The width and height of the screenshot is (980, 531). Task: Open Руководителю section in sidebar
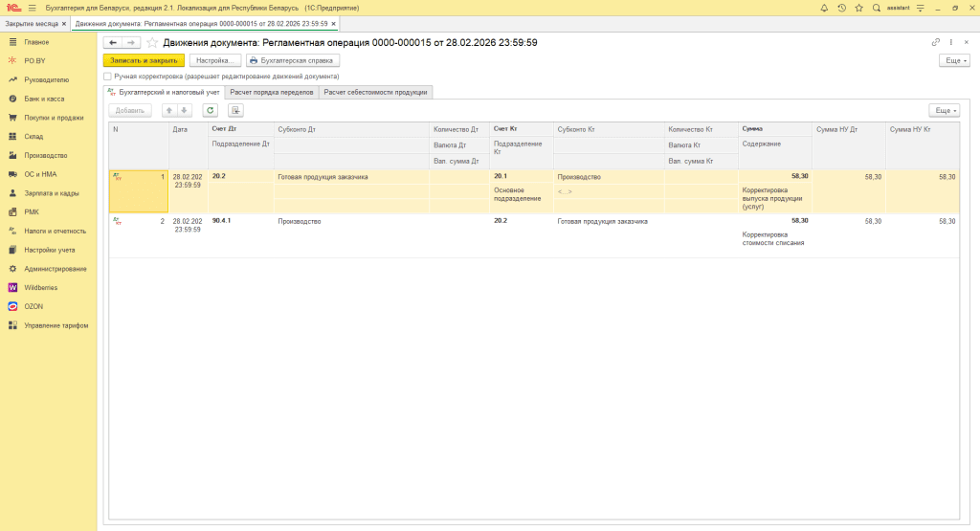46,80
